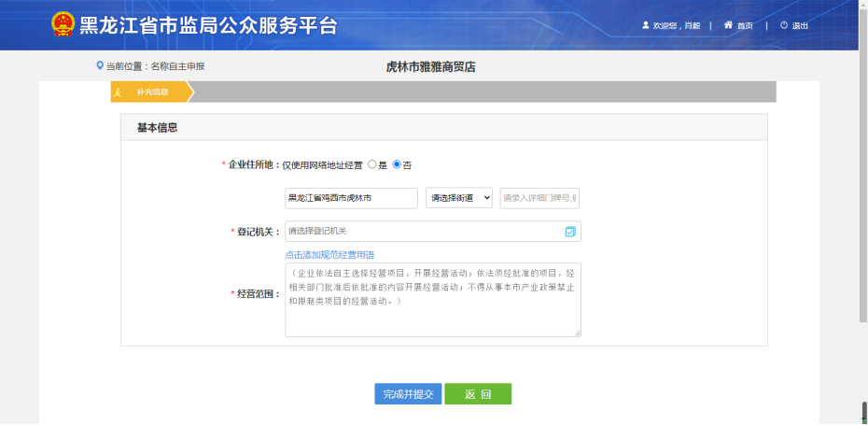Screen dimensions: 868x425
Task: Click the 登记机关 label
Action: coord(256,232)
